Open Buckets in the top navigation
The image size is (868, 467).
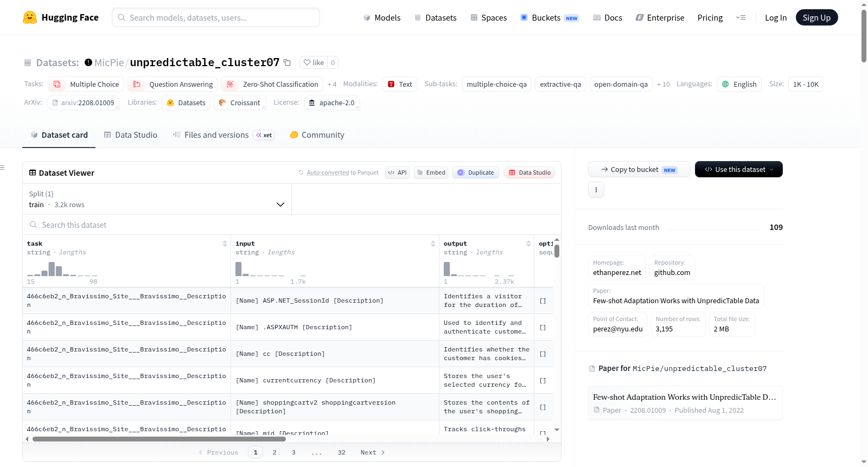[550, 17]
